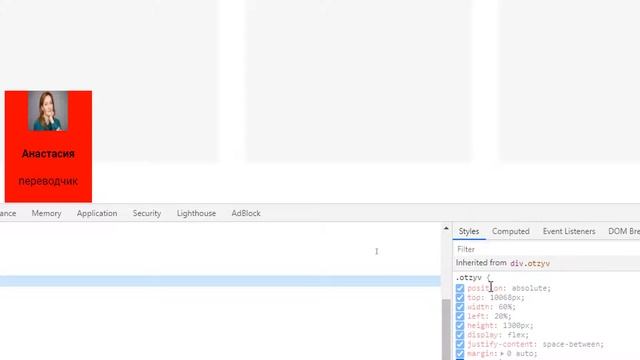640x360 pixels.
Task: Switch to the Computed sidebar tab
Action: coord(511,231)
